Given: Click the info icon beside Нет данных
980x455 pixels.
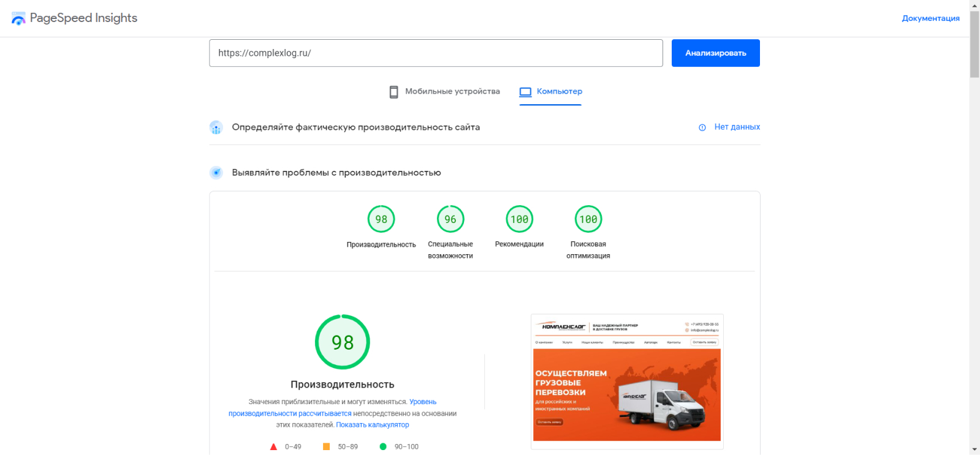Looking at the screenshot, I should pyautogui.click(x=702, y=127).
